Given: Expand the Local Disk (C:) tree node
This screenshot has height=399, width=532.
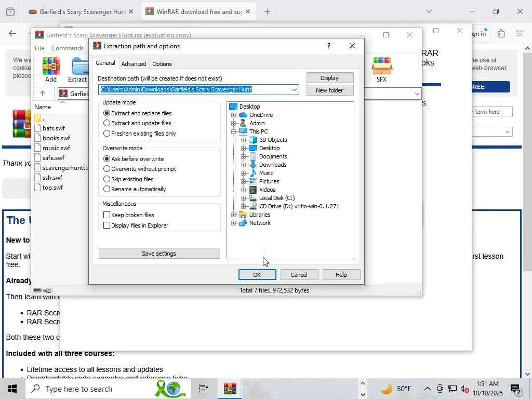Looking at the screenshot, I should 243,198.
